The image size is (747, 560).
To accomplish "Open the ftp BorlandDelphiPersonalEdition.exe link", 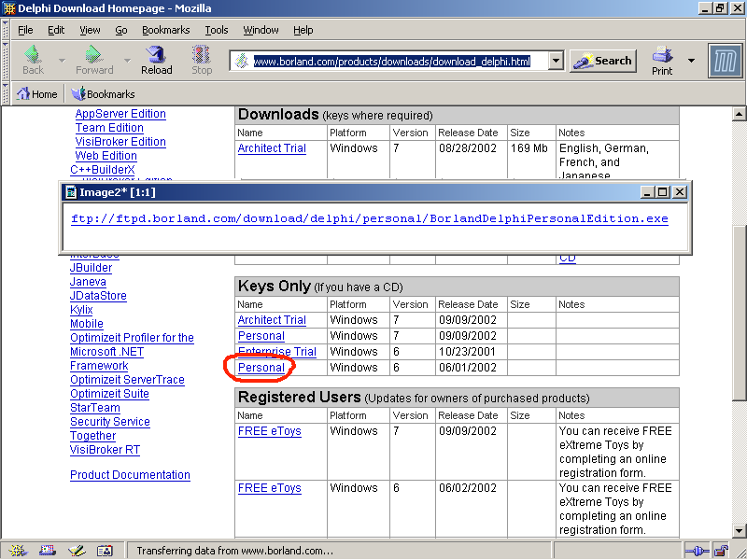I will (x=370, y=218).
